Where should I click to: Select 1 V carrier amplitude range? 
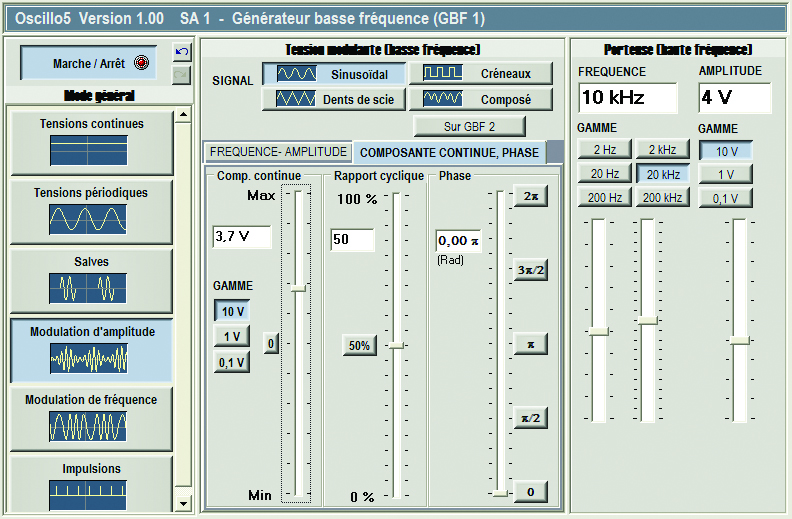[x=726, y=175]
